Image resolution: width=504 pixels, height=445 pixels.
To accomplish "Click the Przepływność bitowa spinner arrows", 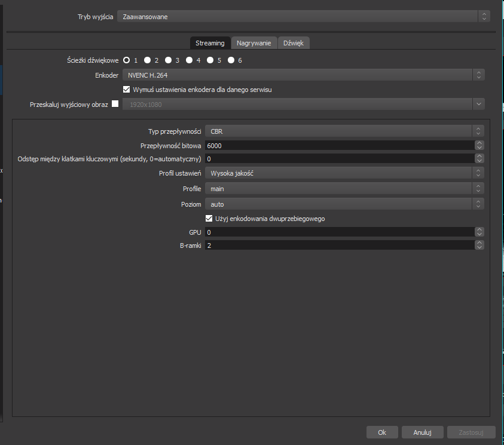I will coord(479,145).
